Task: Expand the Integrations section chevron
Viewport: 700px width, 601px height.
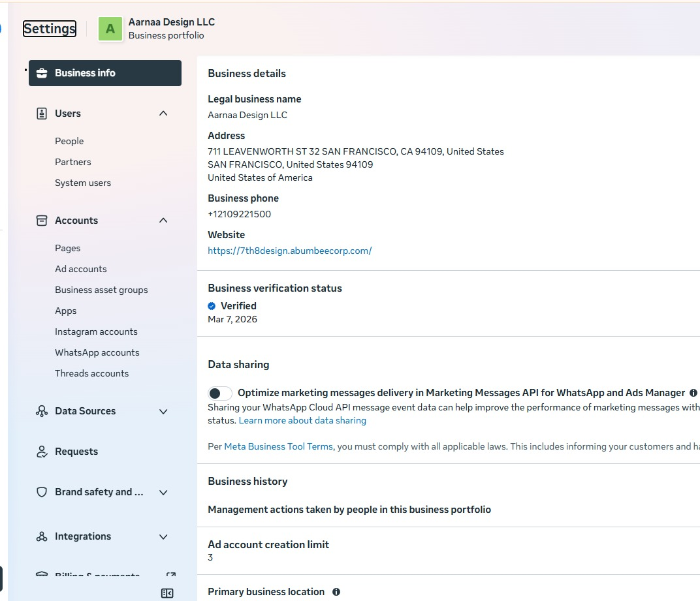Action: [163, 536]
